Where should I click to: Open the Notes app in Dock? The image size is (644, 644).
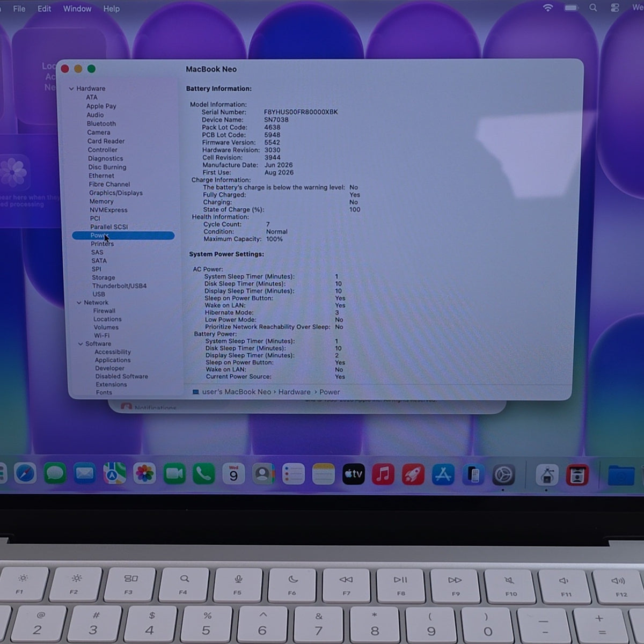(x=323, y=474)
